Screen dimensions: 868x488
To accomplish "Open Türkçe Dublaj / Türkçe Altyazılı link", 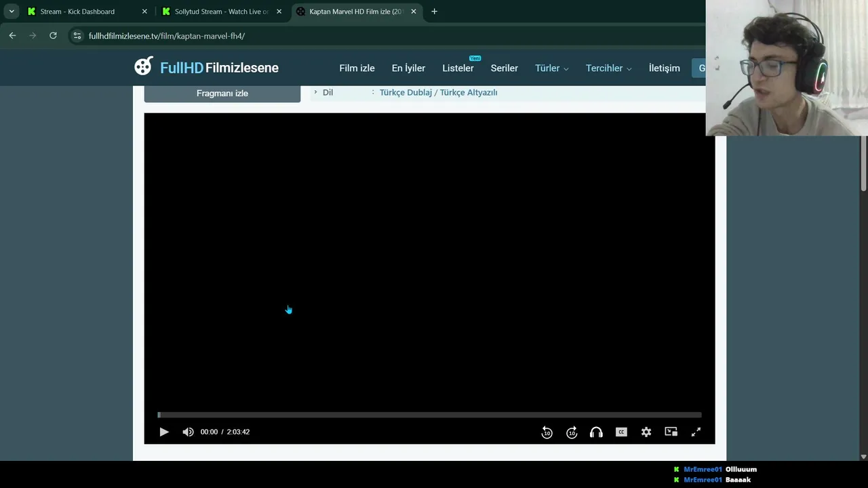I will click(x=438, y=92).
